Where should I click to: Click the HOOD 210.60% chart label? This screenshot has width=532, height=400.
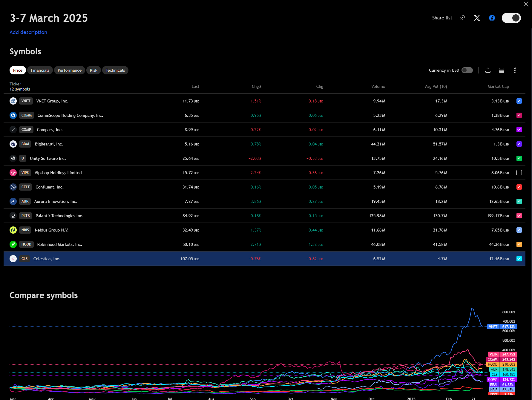[502, 364]
